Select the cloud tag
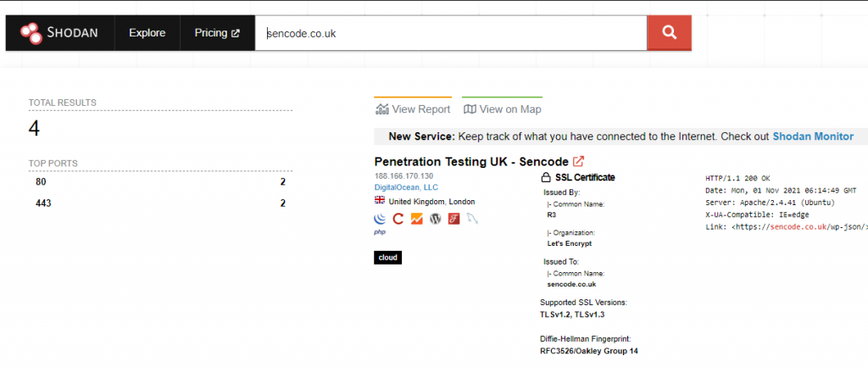The width and height of the screenshot is (868, 373). [388, 258]
